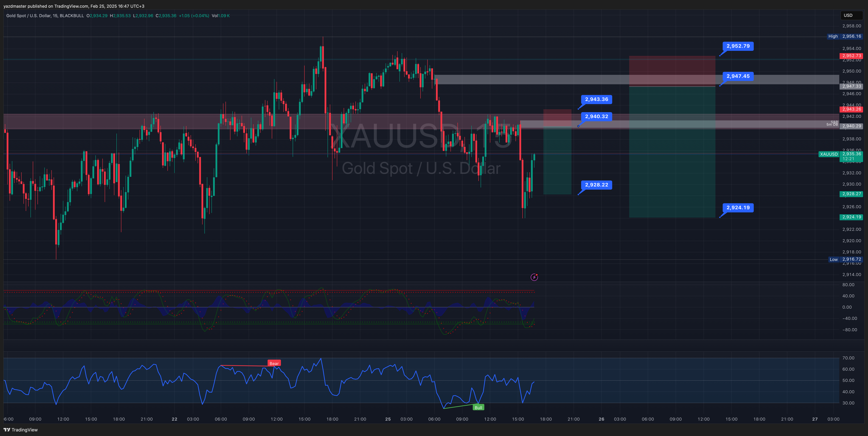Select the 2,943.36 price callout label
868x436 pixels.
596,99
